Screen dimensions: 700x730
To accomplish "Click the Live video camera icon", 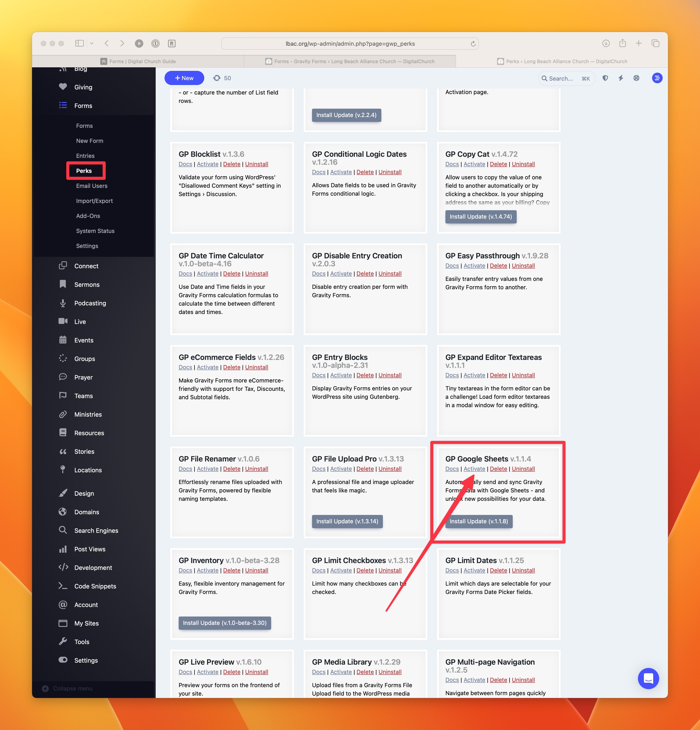I will coord(63,322).
